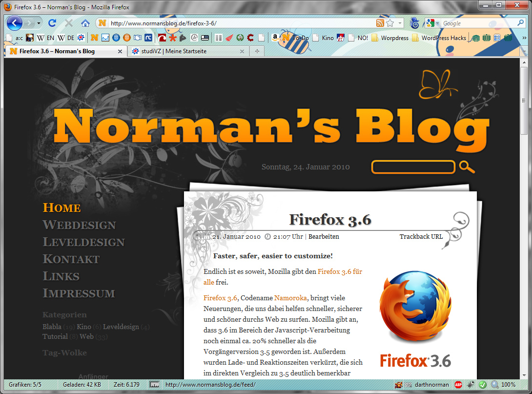532x394 pixels.
Task: Open the Kino bookmark
Action: (x=323, y=38)
